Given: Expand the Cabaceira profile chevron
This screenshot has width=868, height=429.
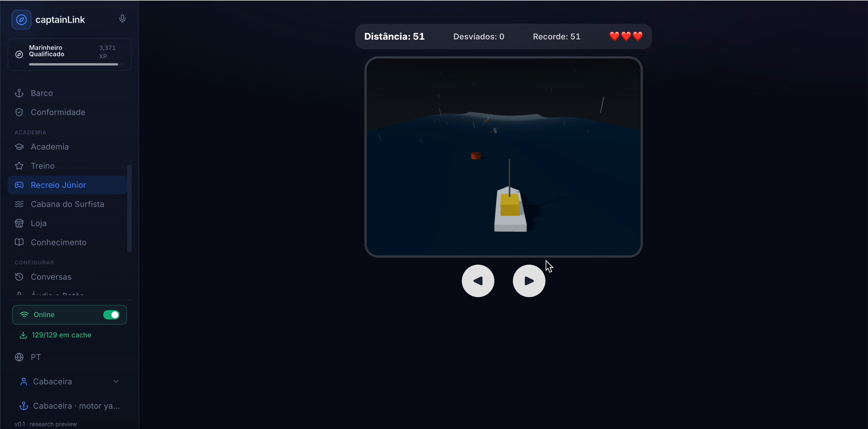Looking at the screenshot, I should (116, 382).
